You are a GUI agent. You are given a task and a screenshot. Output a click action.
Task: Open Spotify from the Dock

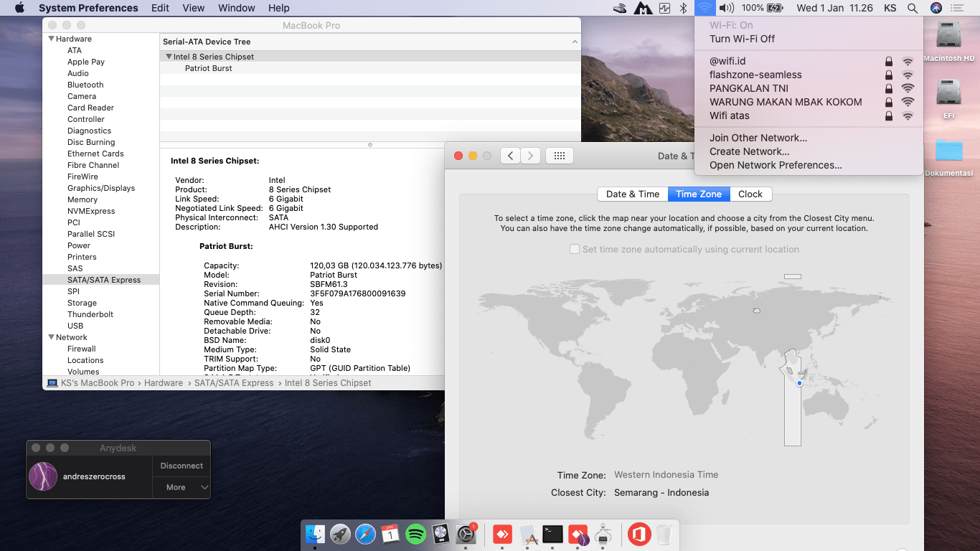click(x=416, y=534)
